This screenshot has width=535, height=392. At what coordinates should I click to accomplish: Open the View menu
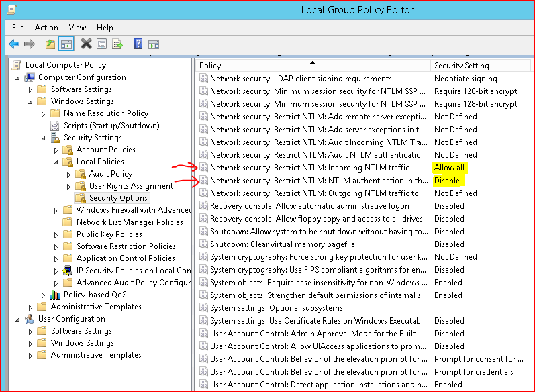click(x=77, y=28)
